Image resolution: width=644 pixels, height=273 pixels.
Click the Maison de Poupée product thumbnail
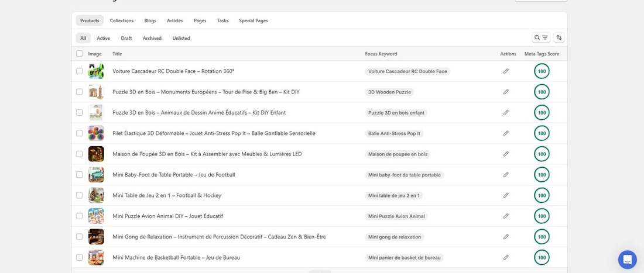click(96, 154)
